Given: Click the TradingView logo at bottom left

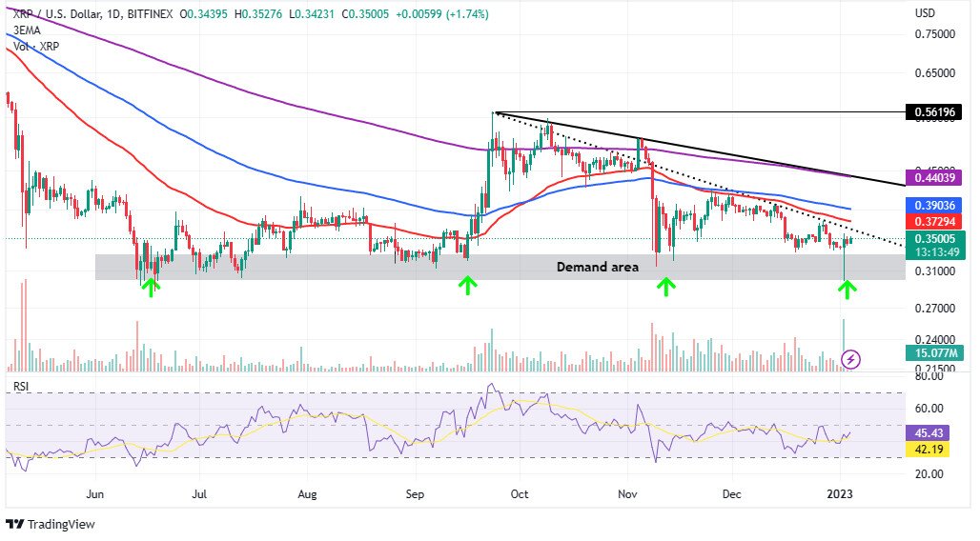Looking at the screenshot, I should click(x=50, y=524).
